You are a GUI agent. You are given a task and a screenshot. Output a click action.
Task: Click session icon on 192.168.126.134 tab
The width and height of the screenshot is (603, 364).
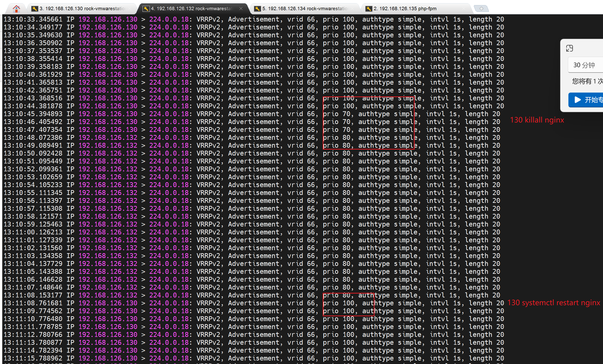click(257, 9)
